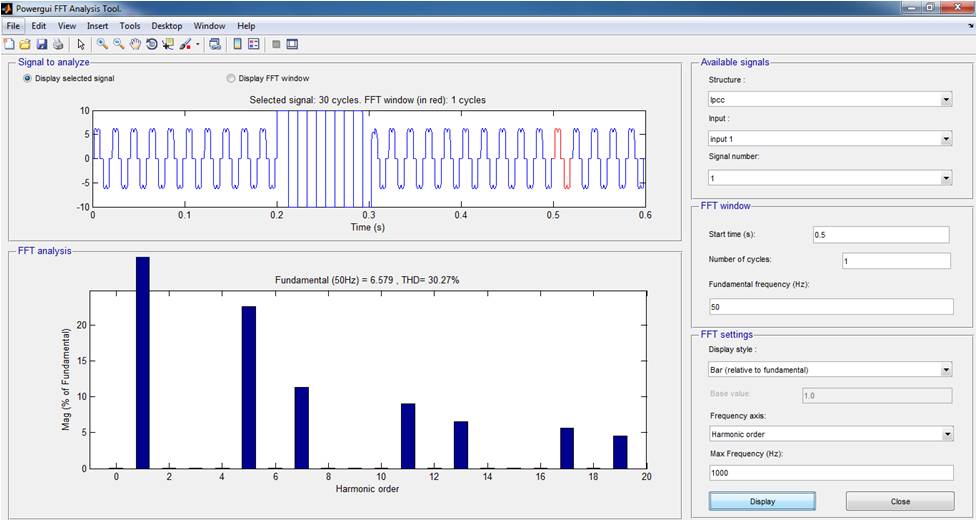
Task: Click the Fundamental frequency input field
Action: [x=831, y=307]
